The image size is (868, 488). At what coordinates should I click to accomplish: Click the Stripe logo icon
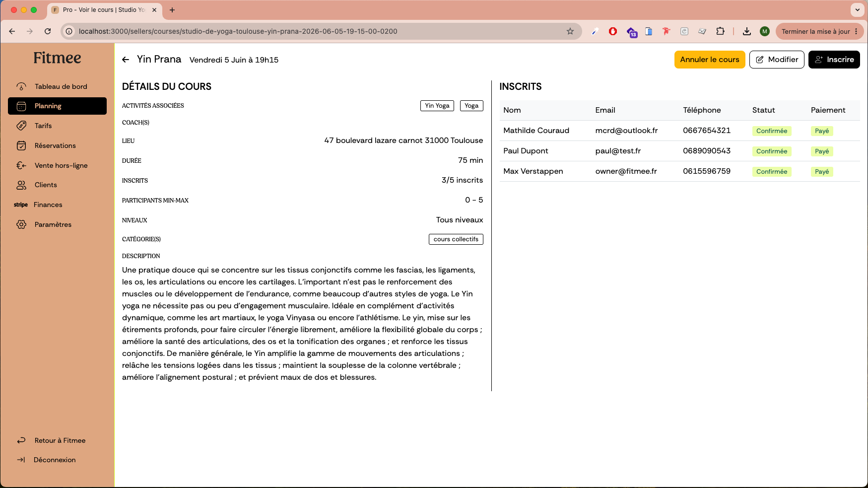[x=21, y=205]
